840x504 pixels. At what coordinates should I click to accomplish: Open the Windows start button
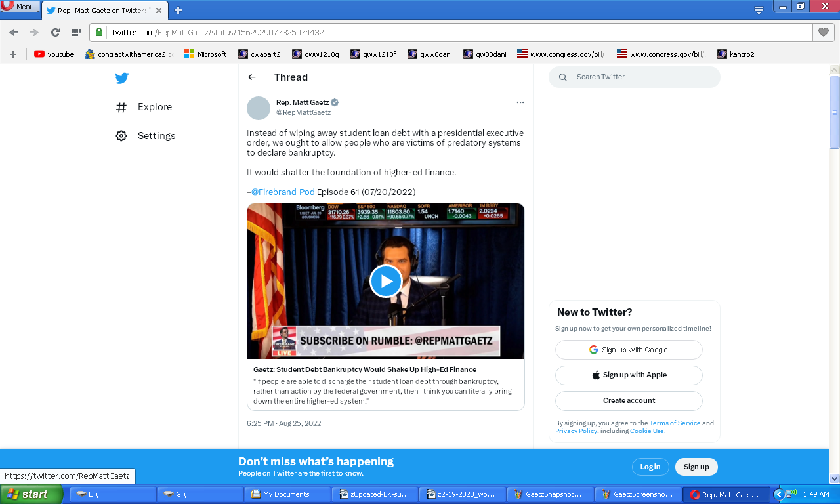tap(31, 494)
